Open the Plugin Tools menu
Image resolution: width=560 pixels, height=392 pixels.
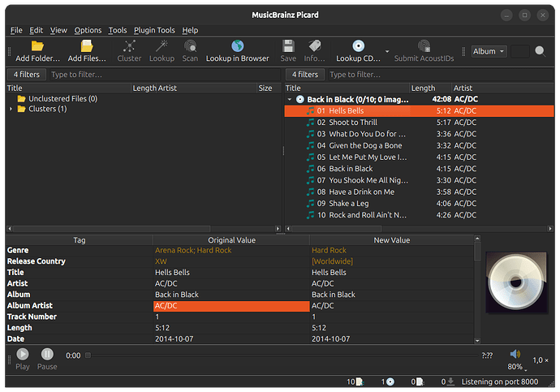click(154, 30)
